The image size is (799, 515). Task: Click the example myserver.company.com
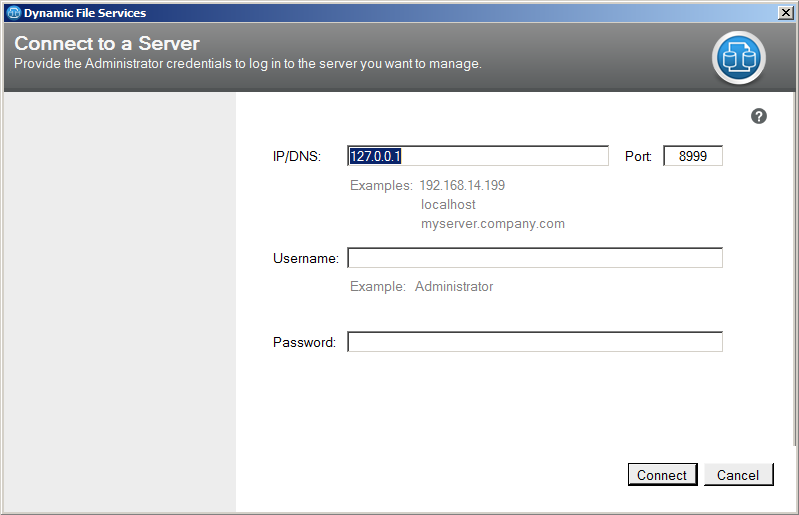pyautogui.click(x=493, y=224)
